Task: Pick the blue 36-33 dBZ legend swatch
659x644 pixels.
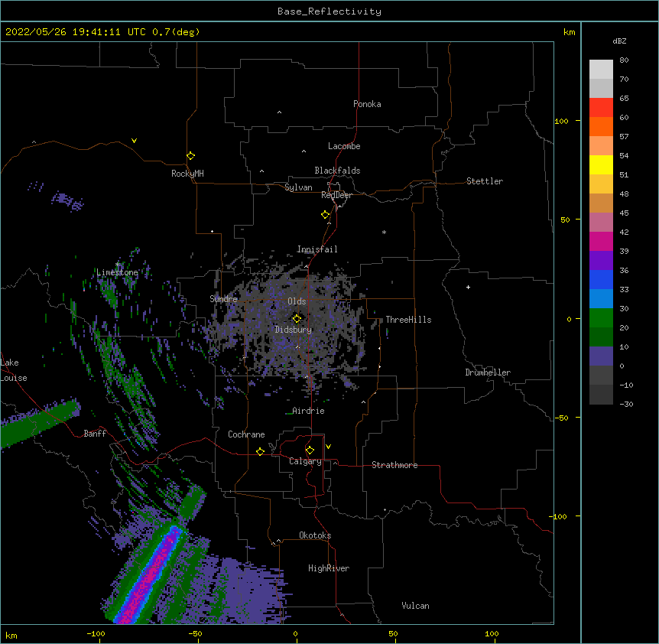Action: point(601,279)
